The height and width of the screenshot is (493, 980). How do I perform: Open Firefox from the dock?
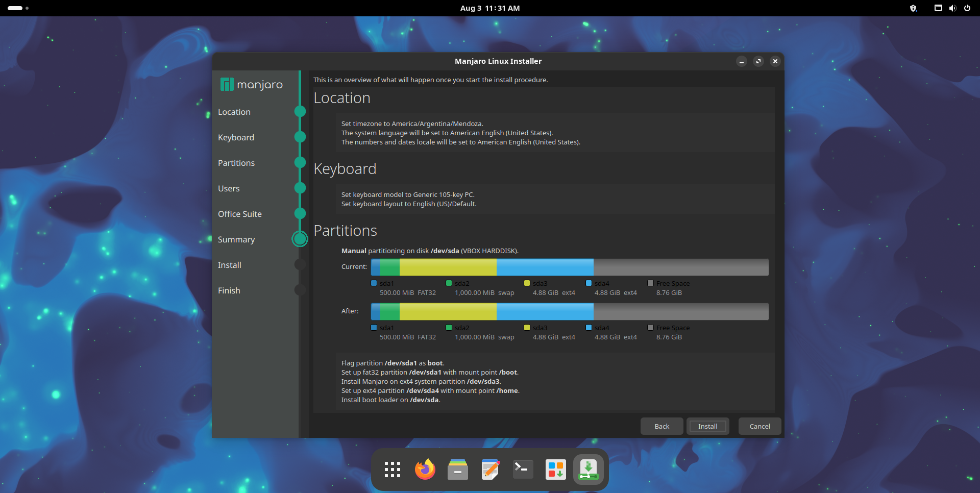pos(425,470)
